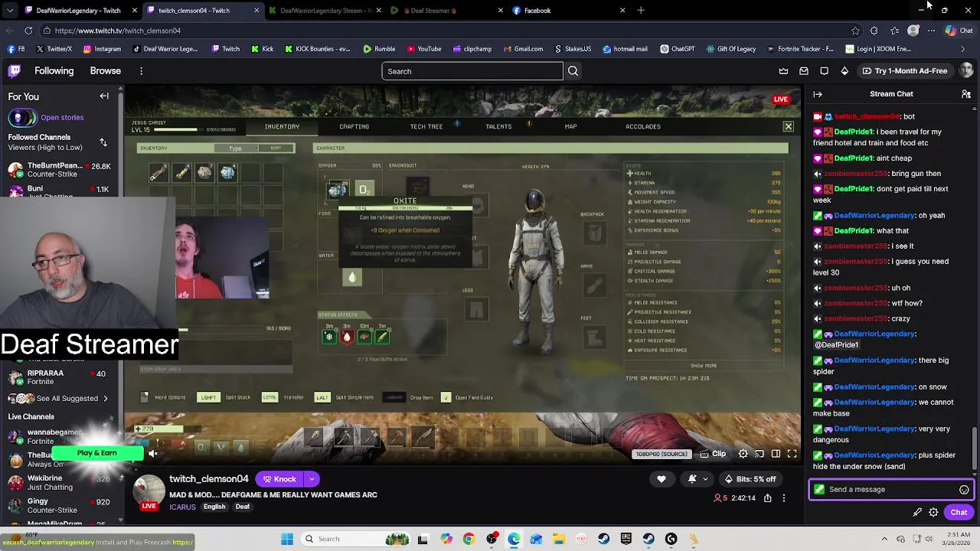The image size is (980, 551).
Task: Click the ChatGPT bookmark
Action: click(677, 49)
